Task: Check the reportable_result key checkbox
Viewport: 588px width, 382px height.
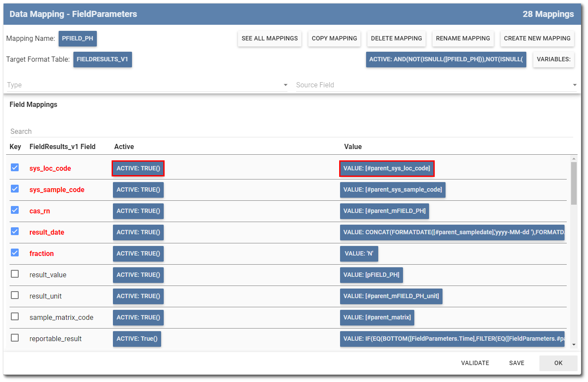Action: 14,338
